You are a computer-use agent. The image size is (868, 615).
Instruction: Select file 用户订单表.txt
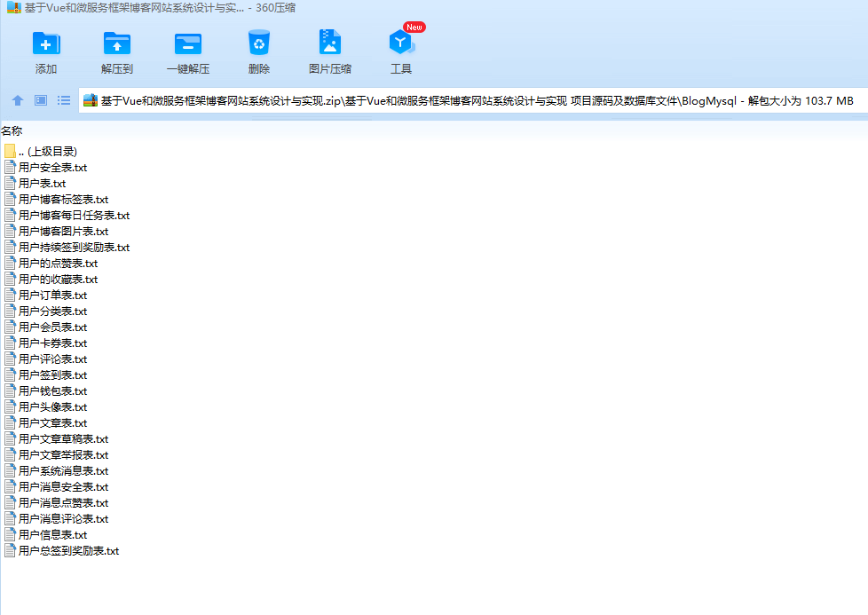tap(46, 296)
